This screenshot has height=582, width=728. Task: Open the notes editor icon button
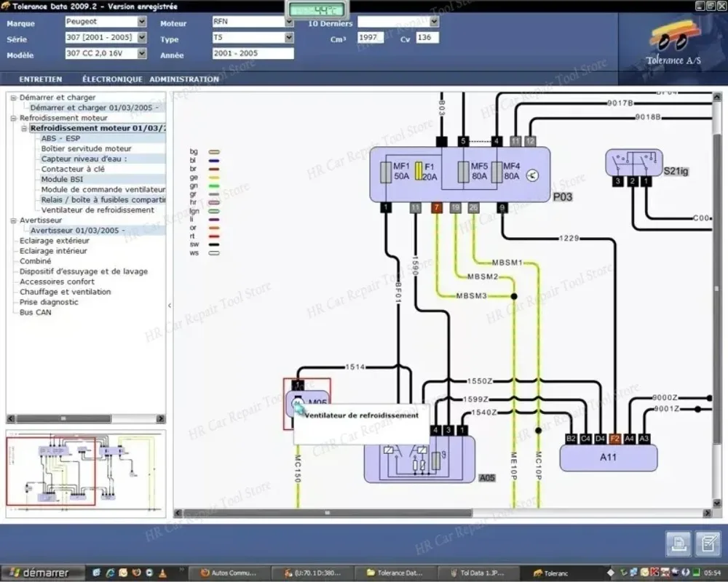click(707, 543)
